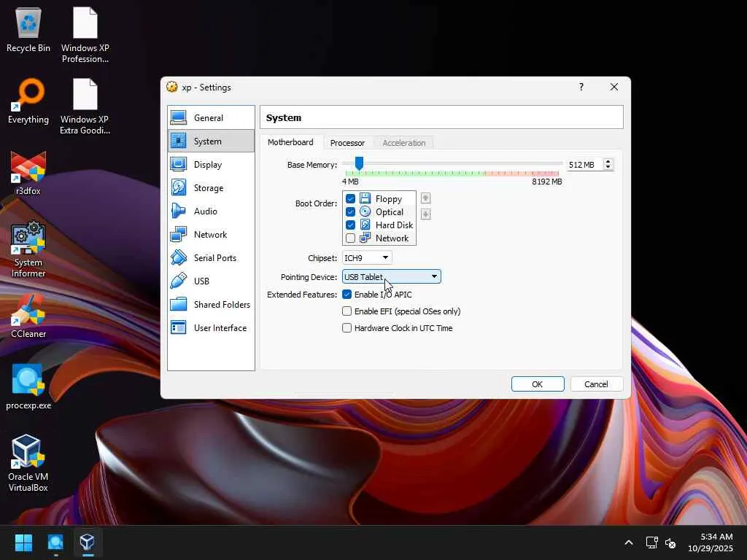Screen dimensions: 747x560
Task: Toggle Enable I/O APIC checkbox
Action: pos(347,295)
